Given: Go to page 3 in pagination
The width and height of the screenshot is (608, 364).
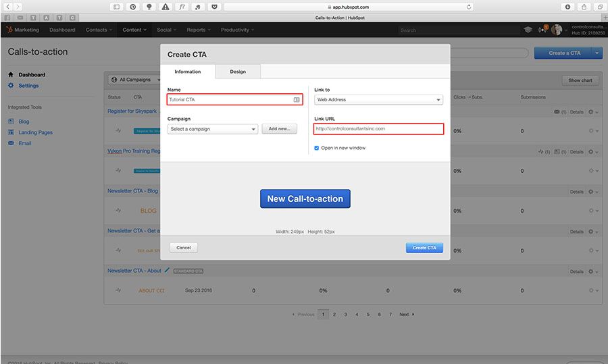Looking at the screenshot, I should click(x=345, y=315).
